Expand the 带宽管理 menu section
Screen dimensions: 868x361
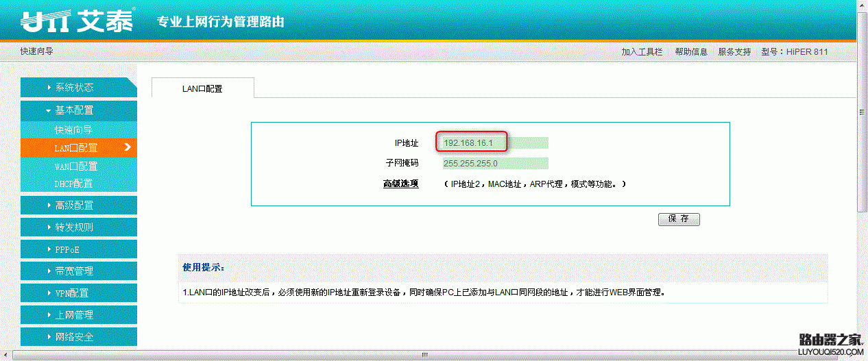click(79, 271)
